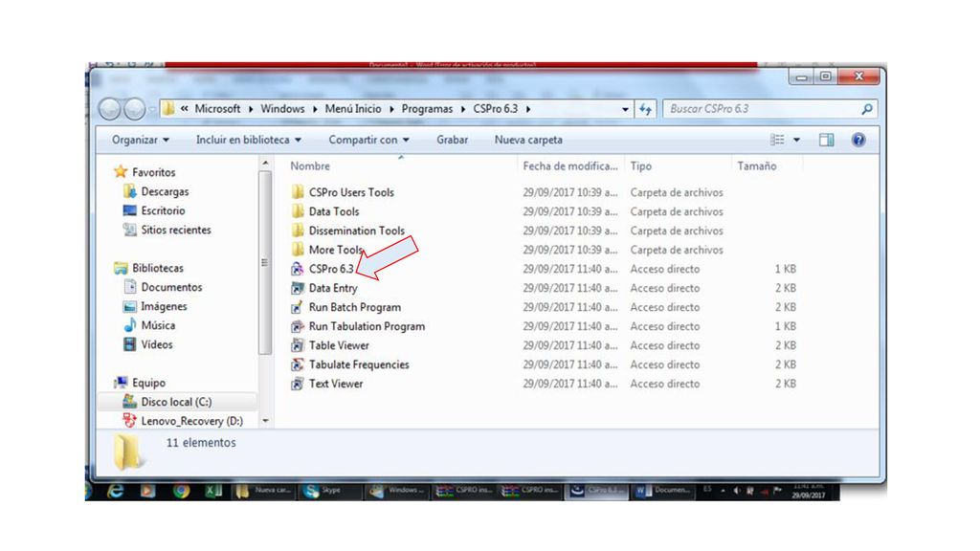The image size is (980, 551).
Task: Open the recent pages dropdown beside the forward arrow
Action: 152,110
